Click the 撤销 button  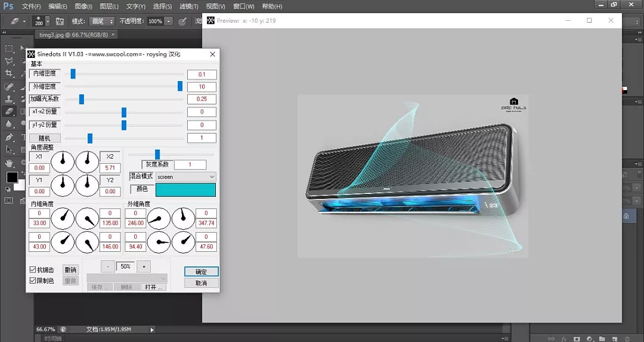point(70,270)
